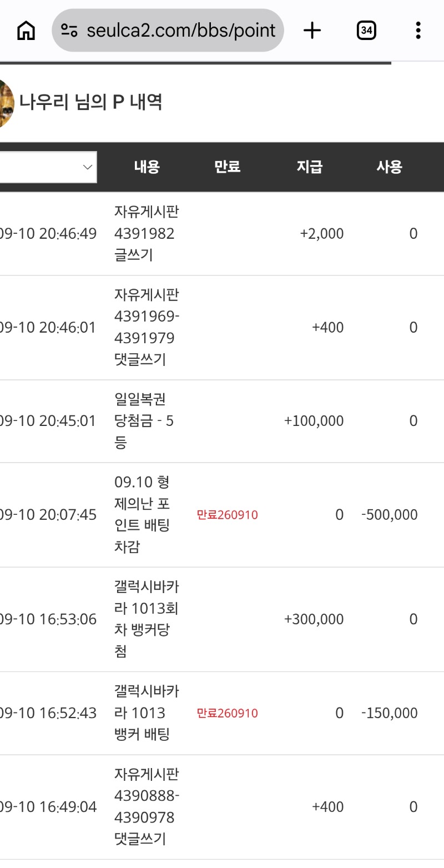Tap the browser home icon
The height and width of the screenshot is (868, 444).
[x=26, y=31]
